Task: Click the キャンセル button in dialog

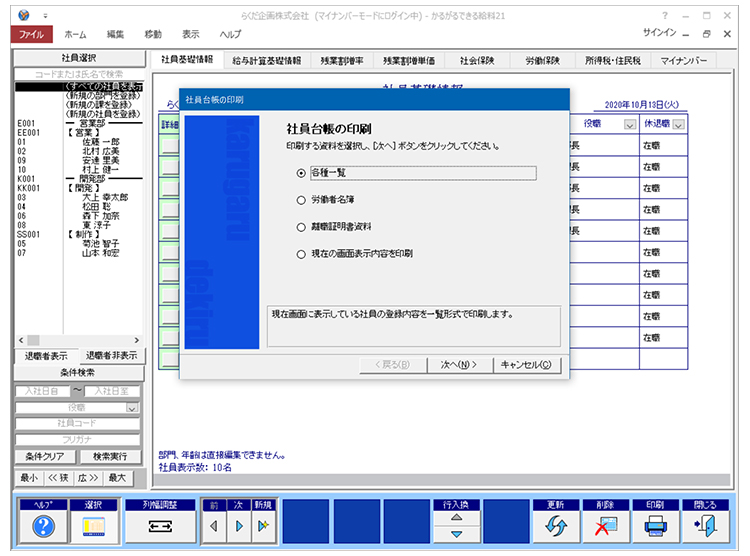Action: point(527,365)
